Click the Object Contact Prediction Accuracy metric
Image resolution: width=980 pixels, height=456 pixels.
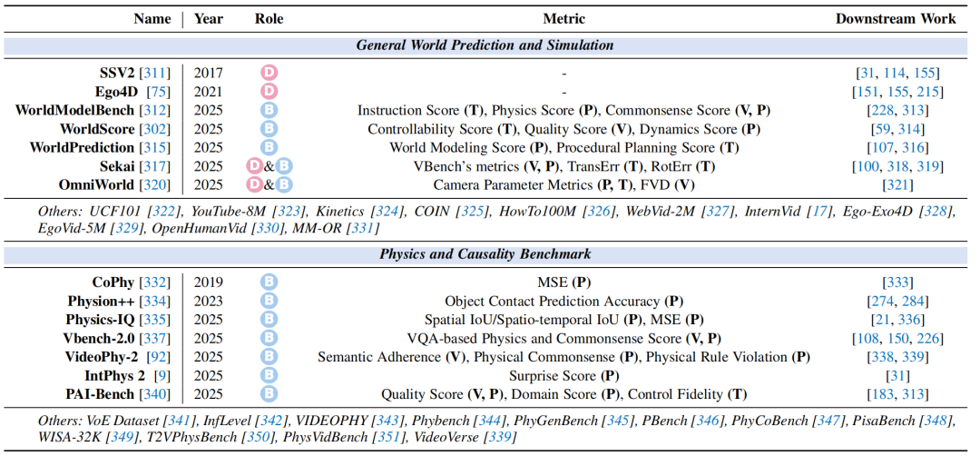click(x=563, y=301)
